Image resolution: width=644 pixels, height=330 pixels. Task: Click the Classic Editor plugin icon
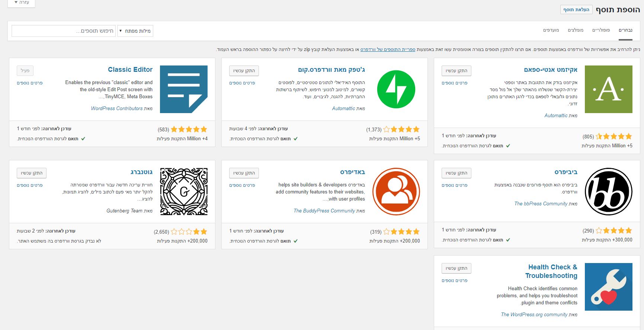[x=183, y=89]
